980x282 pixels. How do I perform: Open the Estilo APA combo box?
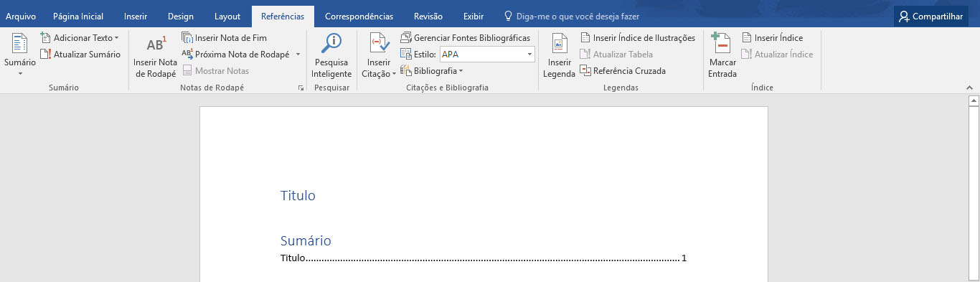[x=487, y=54]
